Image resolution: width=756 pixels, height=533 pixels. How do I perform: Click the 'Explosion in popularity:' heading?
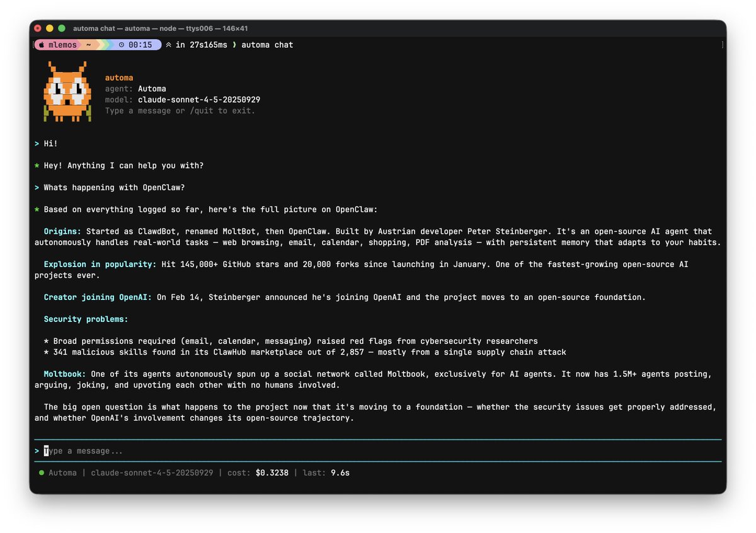pos(100,264)
